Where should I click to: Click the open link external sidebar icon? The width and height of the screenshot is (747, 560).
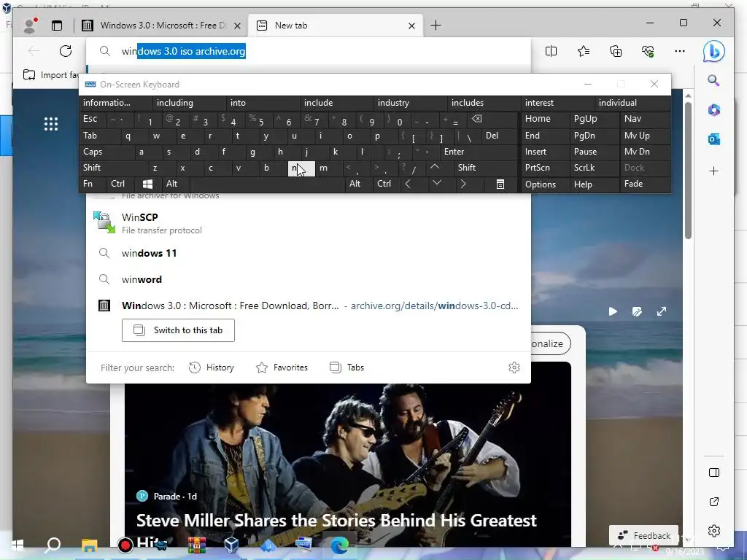click(713, 502)
